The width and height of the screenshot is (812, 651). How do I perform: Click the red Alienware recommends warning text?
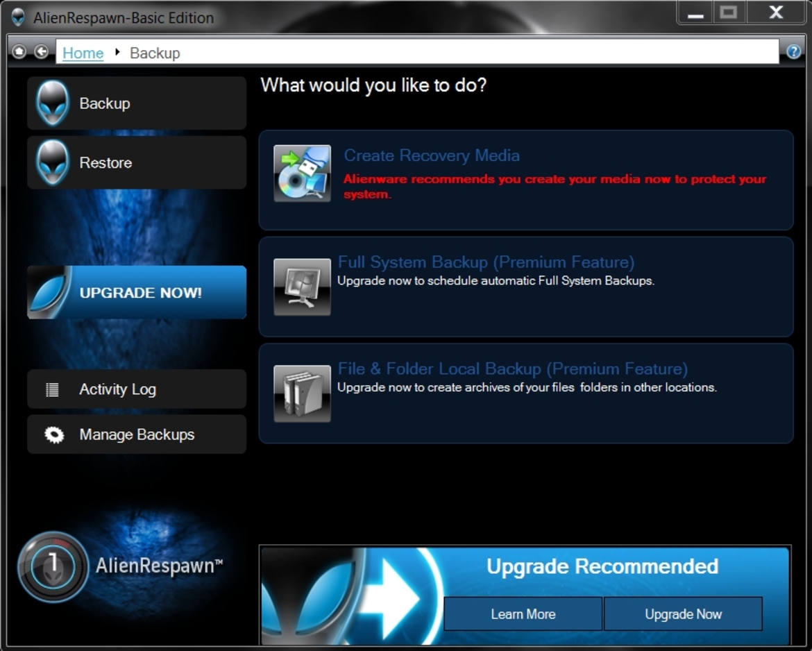coord(555,187)
